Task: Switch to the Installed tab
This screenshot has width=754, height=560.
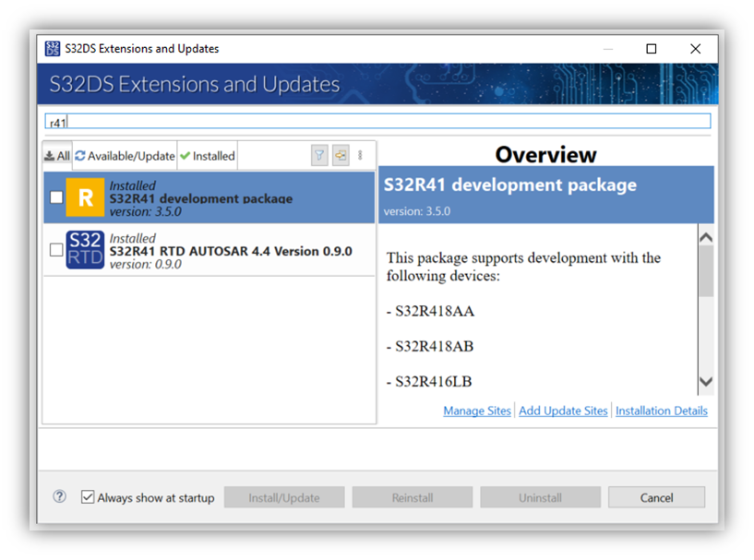Action: click(x=208, y=156)
